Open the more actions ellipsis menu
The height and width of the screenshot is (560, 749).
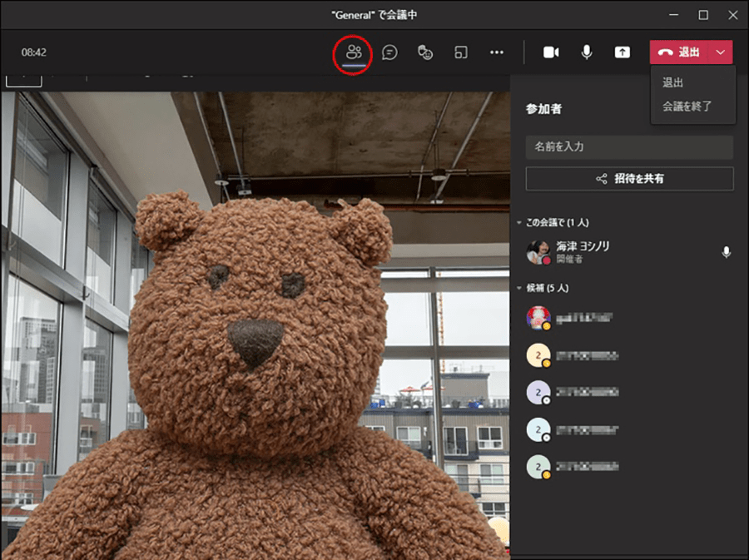[x=497, y=52]
